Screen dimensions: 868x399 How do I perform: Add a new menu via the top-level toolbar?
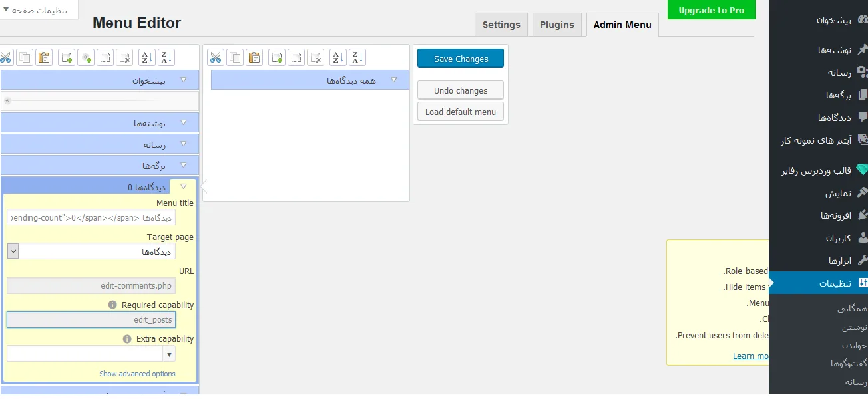[x=67, y=57]
